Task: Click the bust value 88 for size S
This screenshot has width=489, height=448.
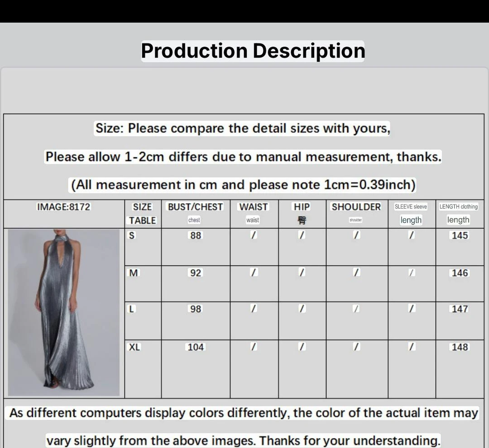Action: [x=195, y=235]
